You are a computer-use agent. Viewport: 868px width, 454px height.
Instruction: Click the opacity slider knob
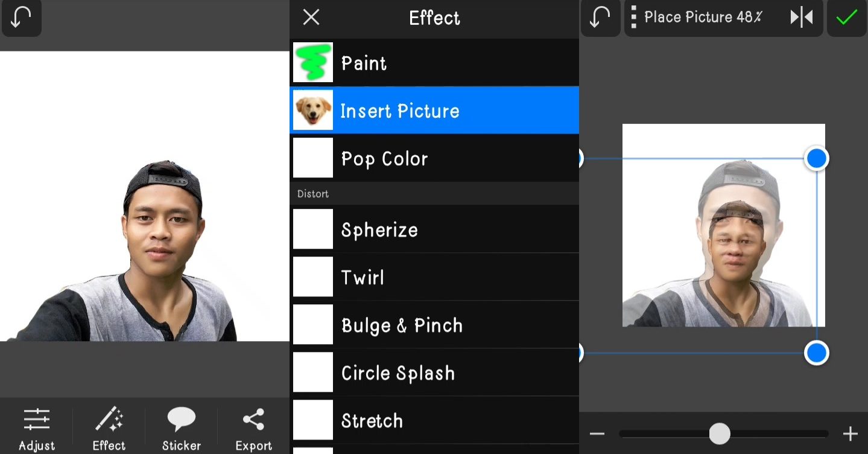point(720,433)
